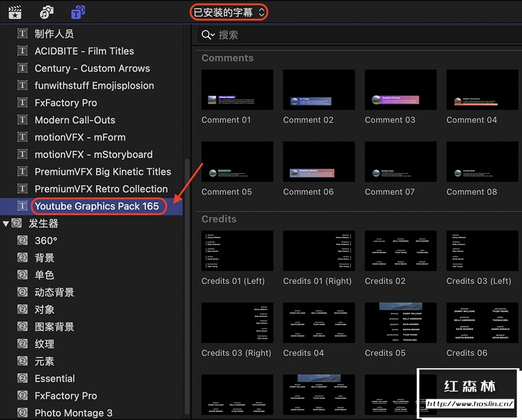522x420 pixels.
Task: Select motionVFX - mStoryboard category
Action: [x=94, y=154]
